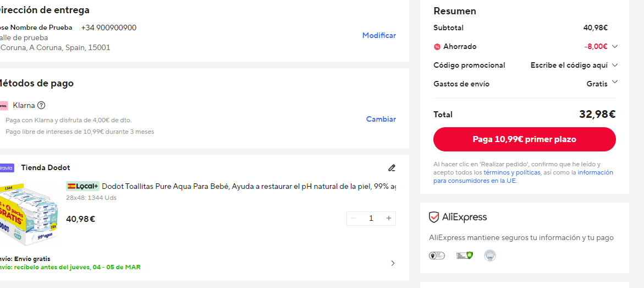This screenshot has width=644, height=288.
Task: Click the Tienda Dodot store name
Action: (46, 168)
